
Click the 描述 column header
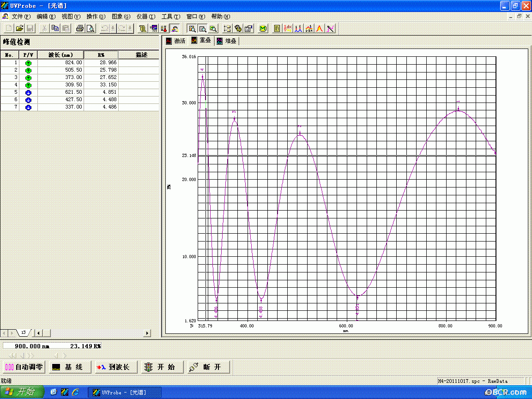141,55
